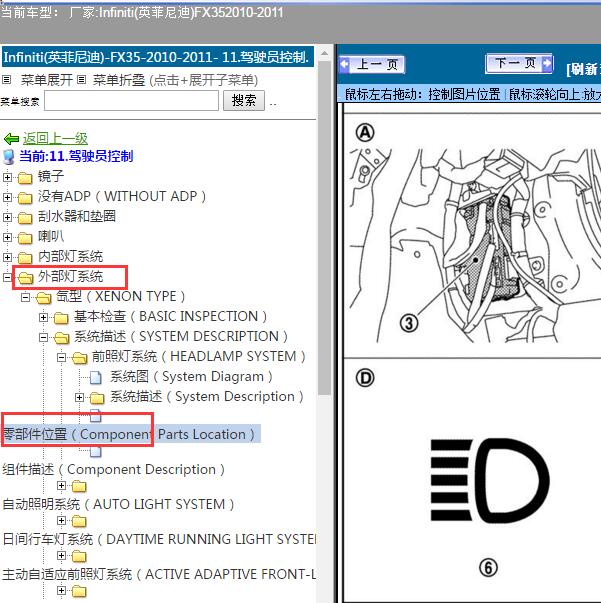Click the 刮水器和垫圈 folder icon
The width and height of the screenshot is (601, 603).
[25, 218]
